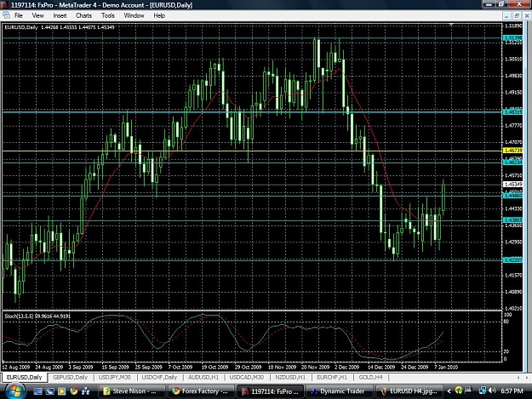Restore the inner EURUSD chart window
The image size is (532, 399).
517,15
